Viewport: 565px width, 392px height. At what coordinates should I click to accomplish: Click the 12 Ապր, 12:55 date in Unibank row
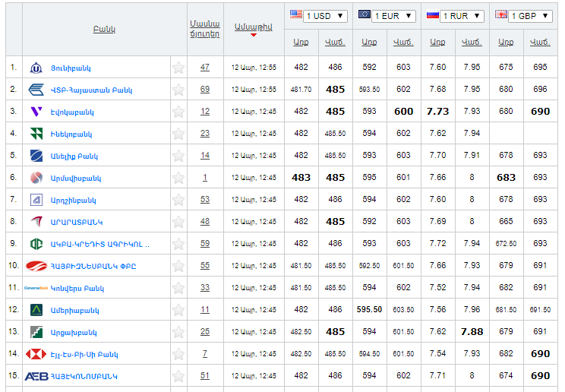coord(254,68)
